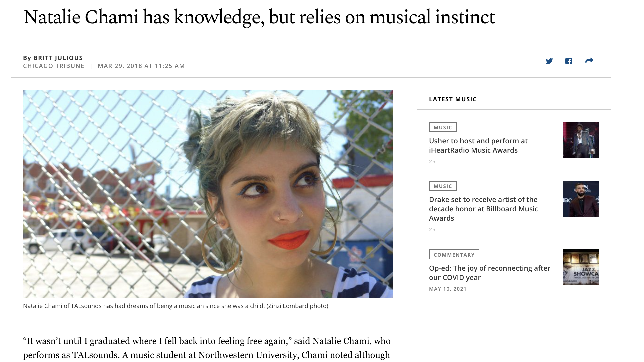Share article on Twitter

click(x=549, y=61)
